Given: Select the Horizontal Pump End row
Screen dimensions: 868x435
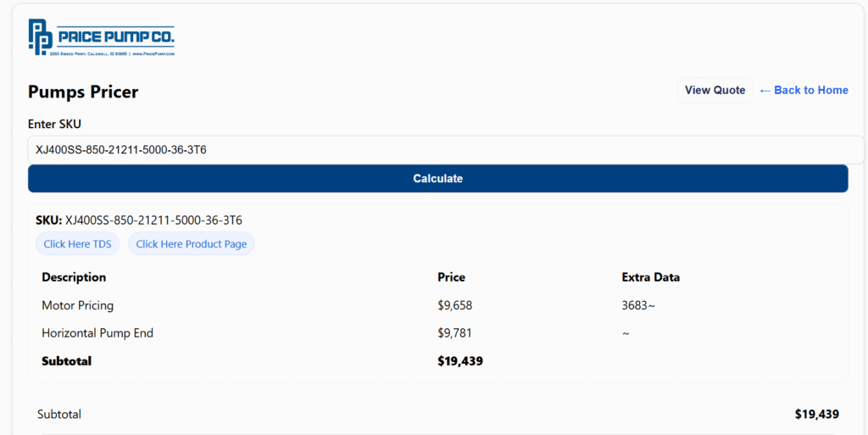Looking at the screenshot, I should 97,333.
